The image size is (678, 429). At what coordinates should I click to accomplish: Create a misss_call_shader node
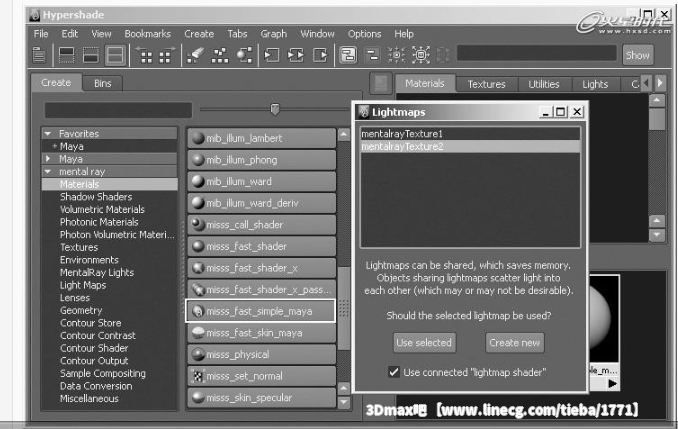click(262, 225)
